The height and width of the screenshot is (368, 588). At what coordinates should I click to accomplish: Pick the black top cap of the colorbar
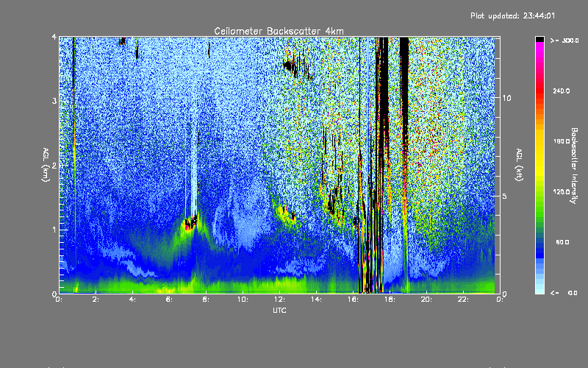(539, 39)
